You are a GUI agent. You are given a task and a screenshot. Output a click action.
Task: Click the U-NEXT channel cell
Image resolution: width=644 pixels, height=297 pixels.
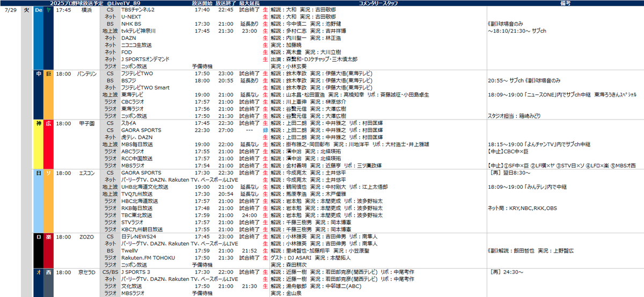(131, 16)
